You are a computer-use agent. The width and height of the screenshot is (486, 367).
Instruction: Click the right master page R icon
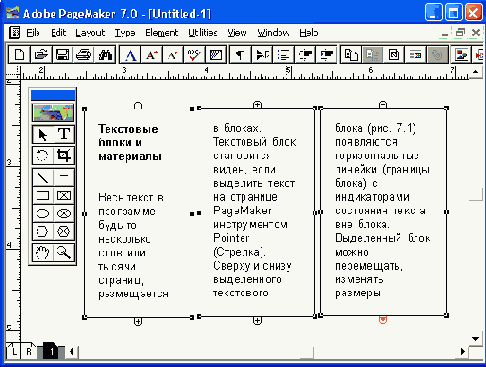(29, 351)
